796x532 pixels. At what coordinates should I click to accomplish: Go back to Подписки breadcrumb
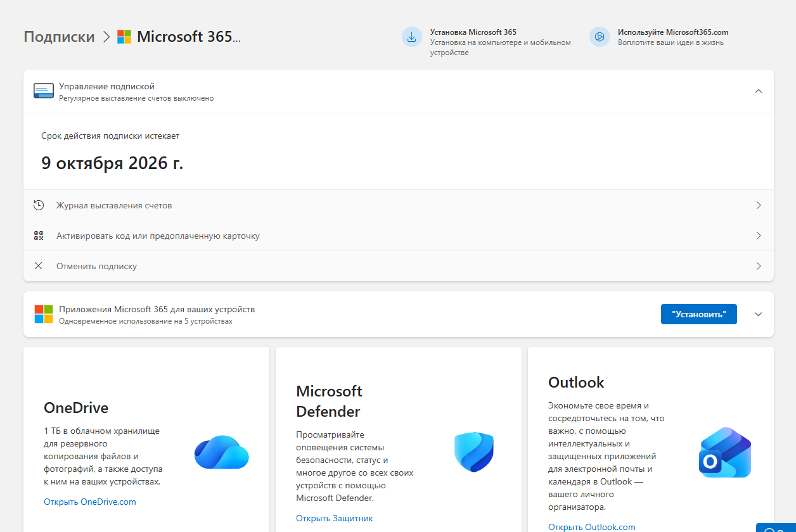coord(59,37)
